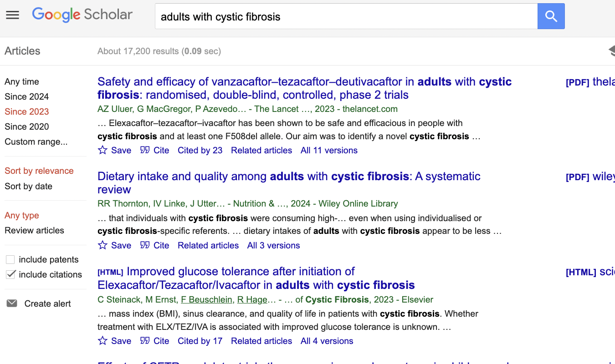Open Custom range date option
615x364 pixels.
(36, 142)
